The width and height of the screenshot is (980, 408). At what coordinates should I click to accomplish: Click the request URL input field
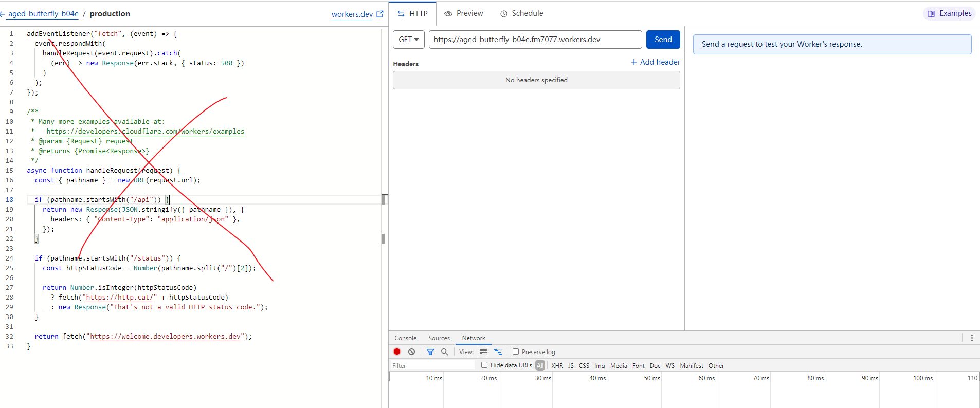click(535, 40)
